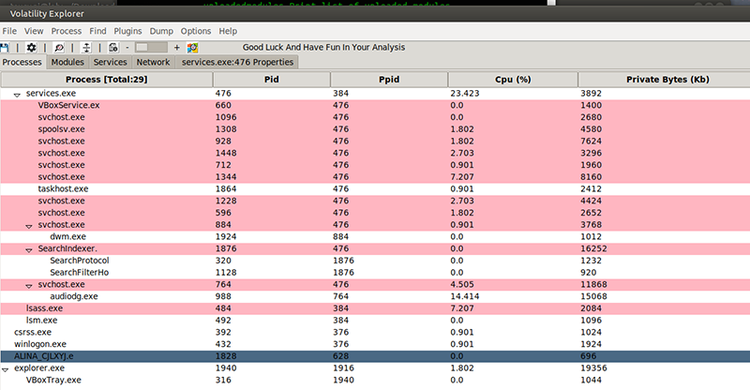
Task: Select the VBoxService.ex process row
Action: click(375, 105)
